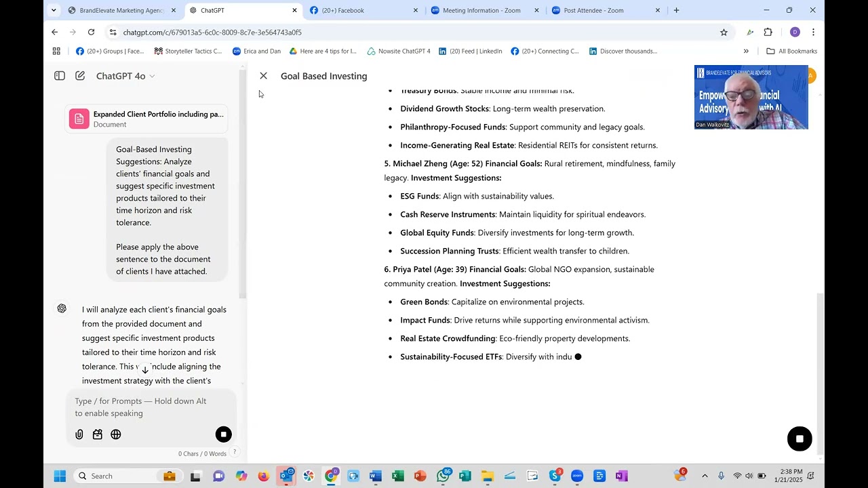Open Publisher from the taskbar
The height and width of the screenshot is (488, 868).
(465, 476)
